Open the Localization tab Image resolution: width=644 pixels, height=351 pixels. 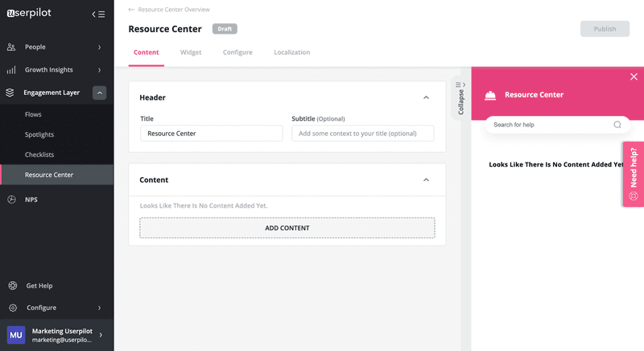[291, 52]
